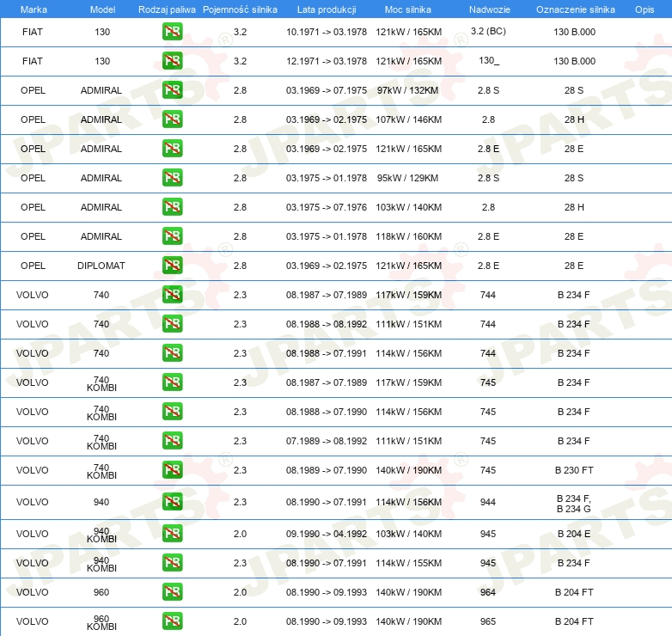This screenshot has width=672, height=636.
Task: Click the 28 S engine cell in the 97kW row
Action: click(574, 90)
